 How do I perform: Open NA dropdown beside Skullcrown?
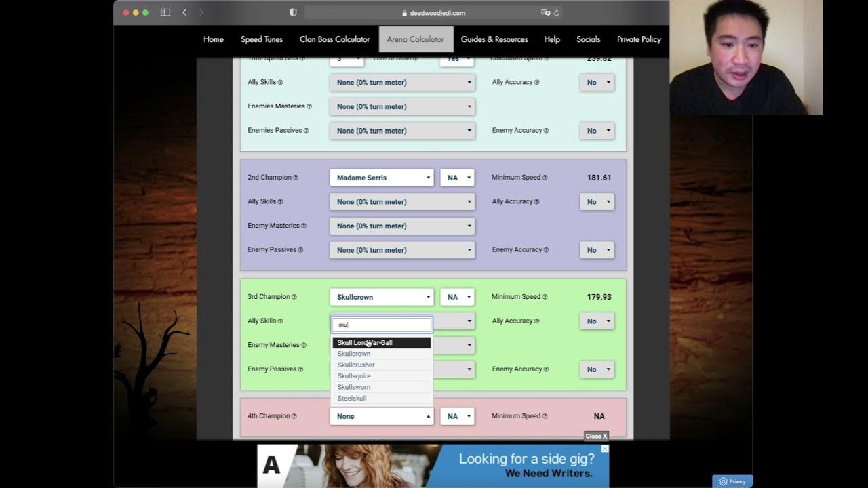click(x=457, y=297)
